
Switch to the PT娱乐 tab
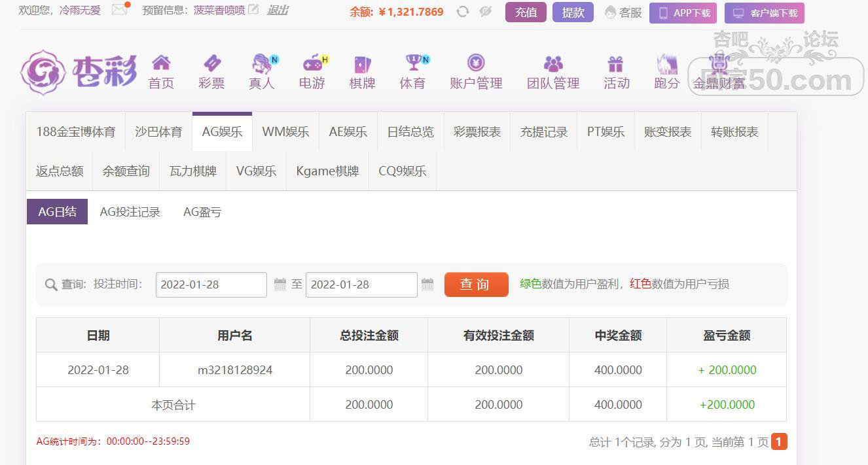click(x=606, y=131)
